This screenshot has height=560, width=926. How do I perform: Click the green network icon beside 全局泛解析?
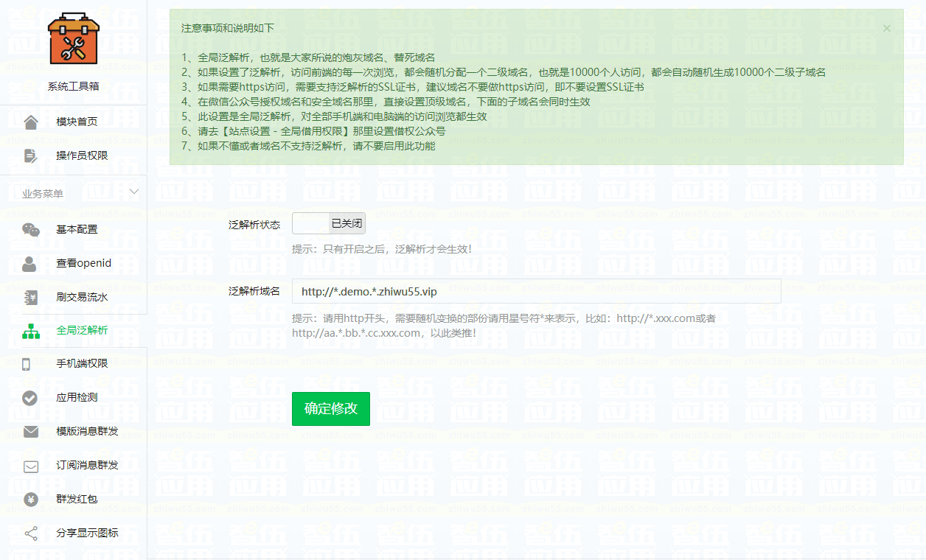point(31,331)
